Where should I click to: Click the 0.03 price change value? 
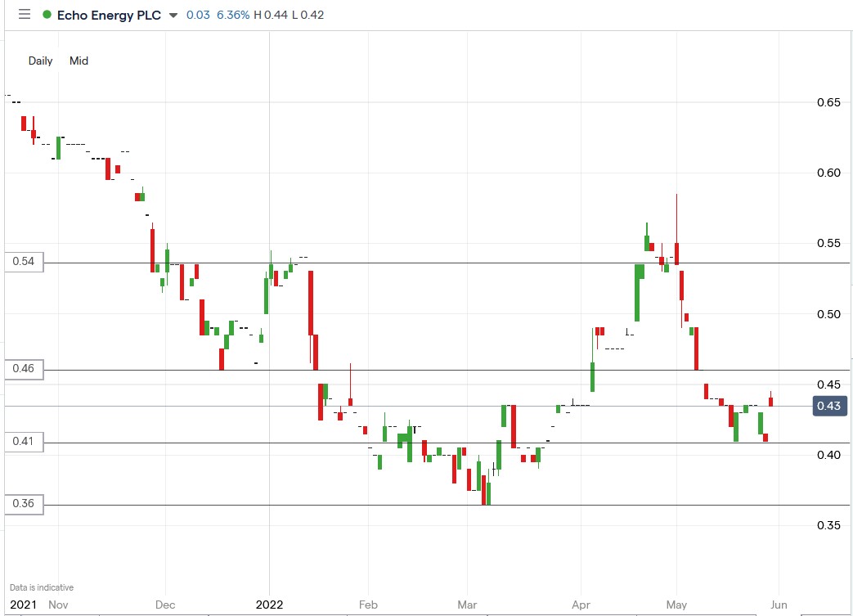[x=198, y=15]
